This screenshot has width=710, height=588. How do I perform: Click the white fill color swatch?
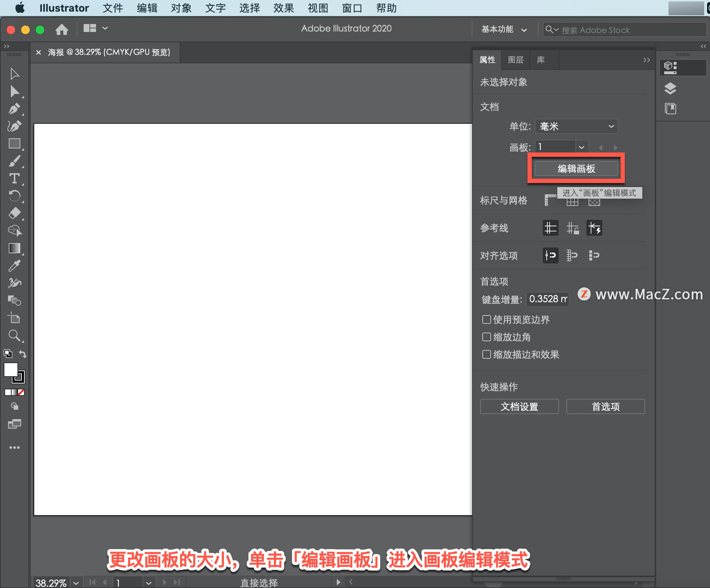pos(10,369)
